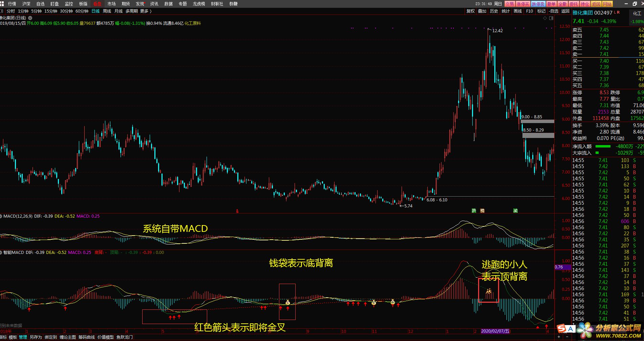Expand the 更多 period options
The height and width of the screenshot is (341, 644).
pos(146,11)
